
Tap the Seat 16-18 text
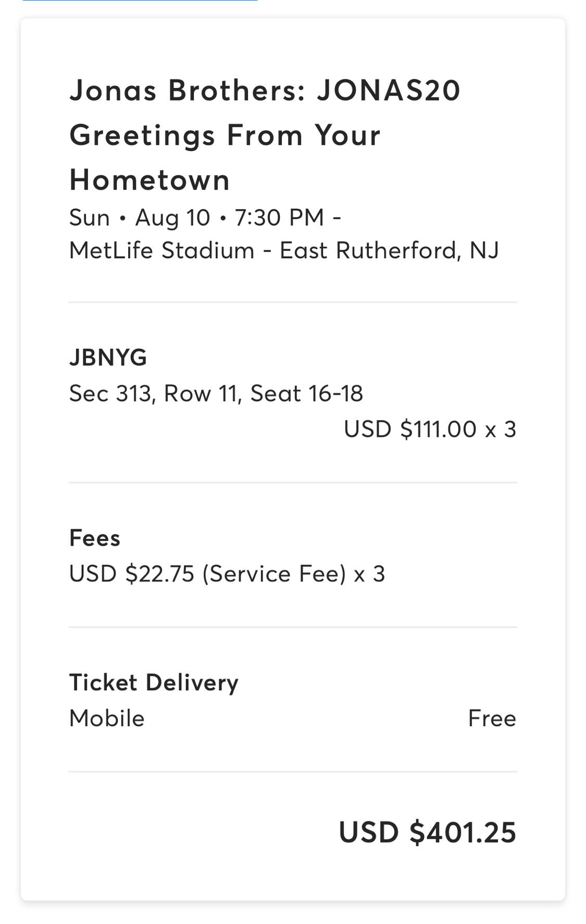tap(307, 394)
